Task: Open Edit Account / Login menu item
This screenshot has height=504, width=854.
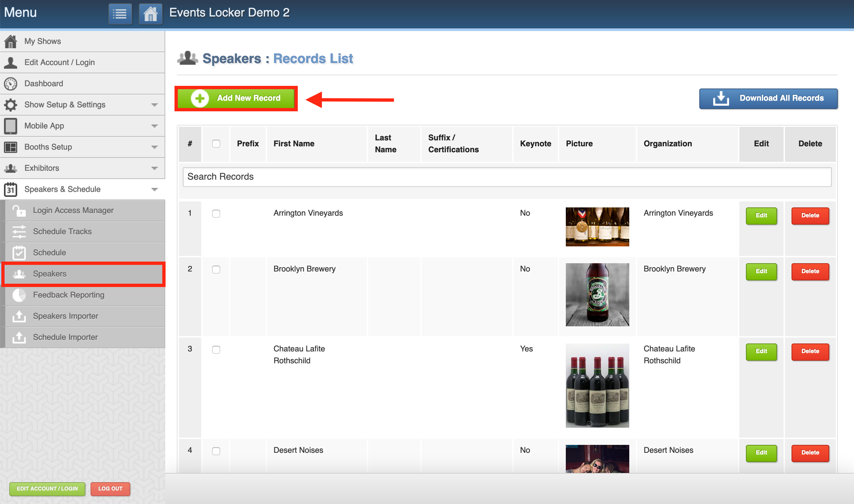Action: 83,62
